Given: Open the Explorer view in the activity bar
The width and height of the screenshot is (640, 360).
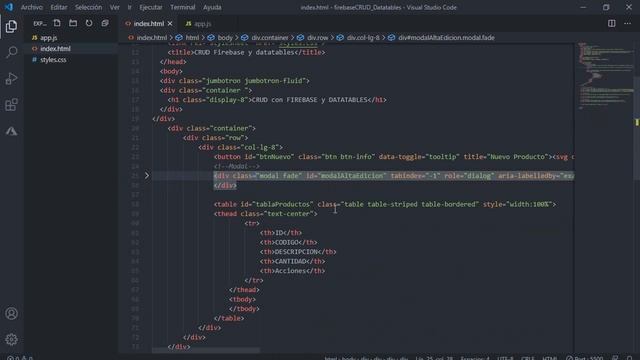Looking at the screenshot, I should [11, 27].
